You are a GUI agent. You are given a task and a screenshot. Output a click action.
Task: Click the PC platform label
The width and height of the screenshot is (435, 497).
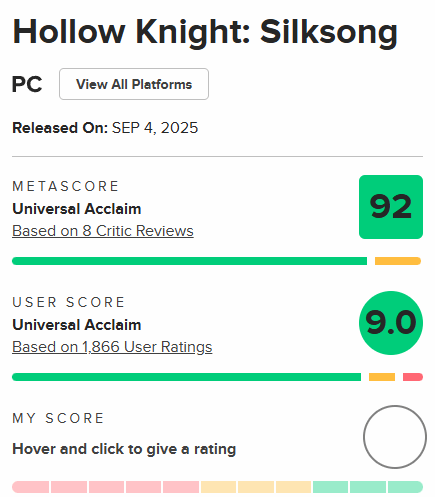[x=27, y=84]
